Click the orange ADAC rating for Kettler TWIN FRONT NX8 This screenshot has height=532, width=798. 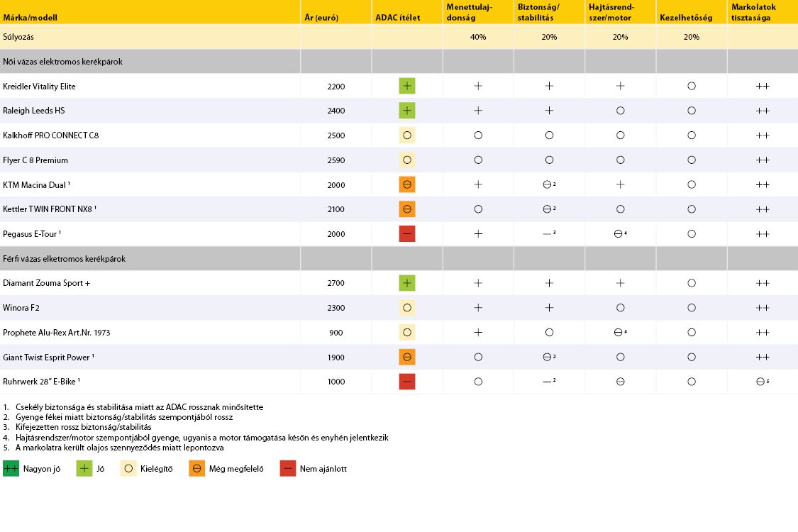click(407, 209)
